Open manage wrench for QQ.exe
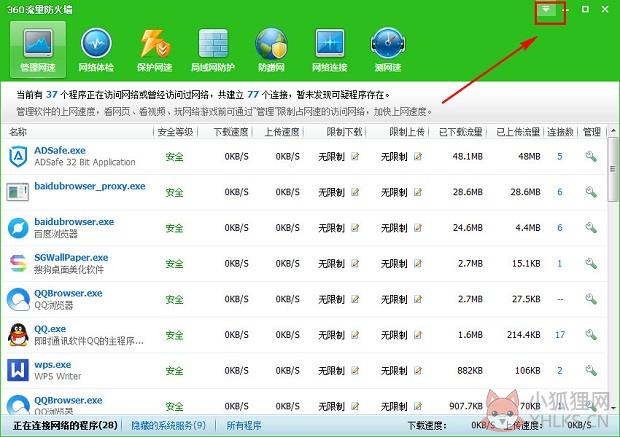620x437 pixels. pos(591,335)
